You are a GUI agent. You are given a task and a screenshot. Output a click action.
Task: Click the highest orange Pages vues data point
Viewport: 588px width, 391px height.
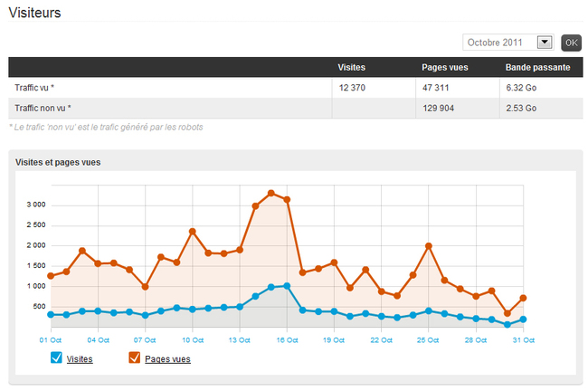(x=271, y=193)
